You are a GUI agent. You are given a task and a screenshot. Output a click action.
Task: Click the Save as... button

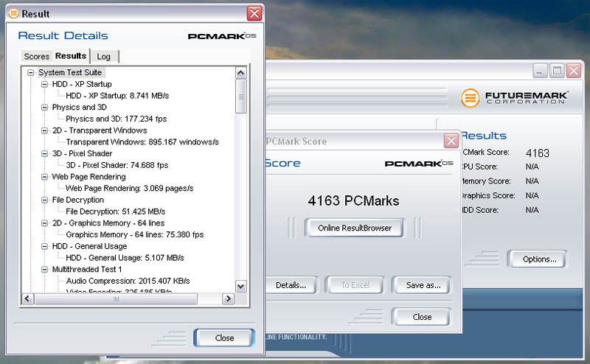tap(423, 285)
